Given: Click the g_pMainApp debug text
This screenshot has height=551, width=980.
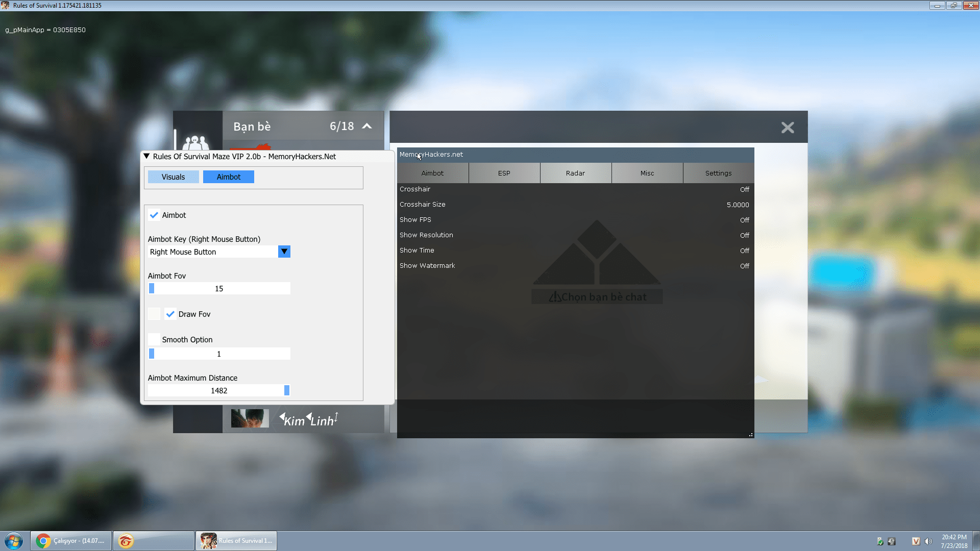Looking at the screenshot, I should (45, 30).
